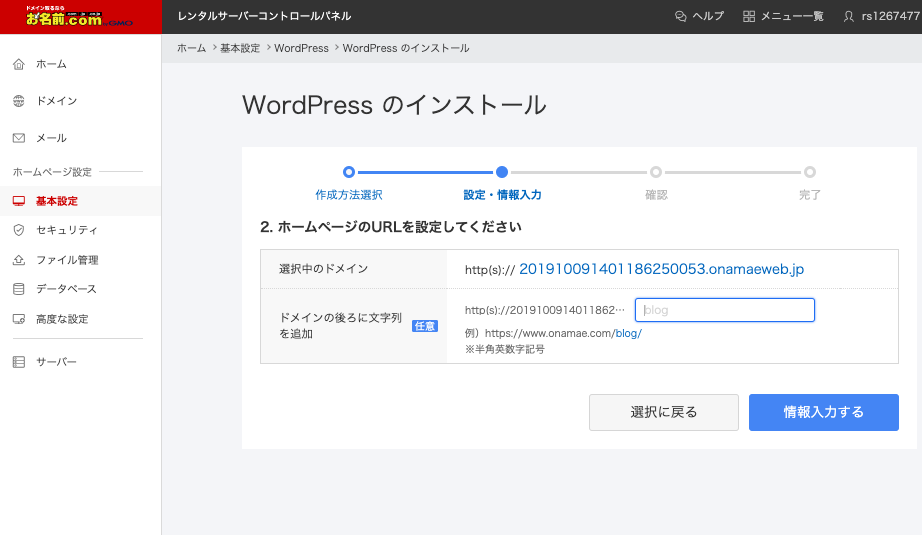Click the blog path input field
The height and width of the screenshot is (535, 922).
tap(725, 310)
